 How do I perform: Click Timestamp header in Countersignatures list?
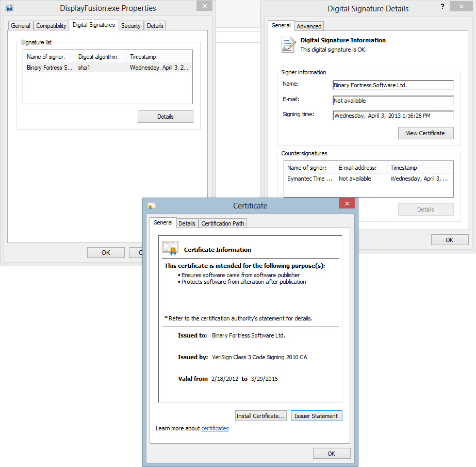420,168
